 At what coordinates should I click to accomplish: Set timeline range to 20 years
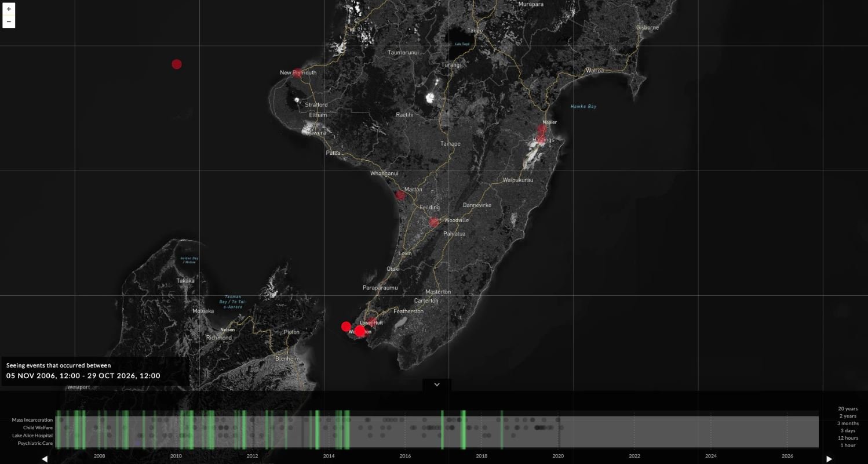tap(848, 409)
